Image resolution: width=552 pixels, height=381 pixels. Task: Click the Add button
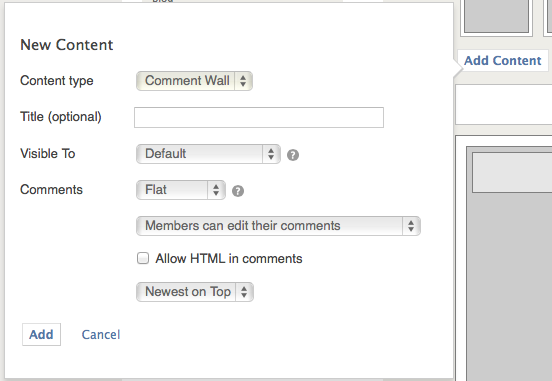pyautogui.click(x=42, y=335)
